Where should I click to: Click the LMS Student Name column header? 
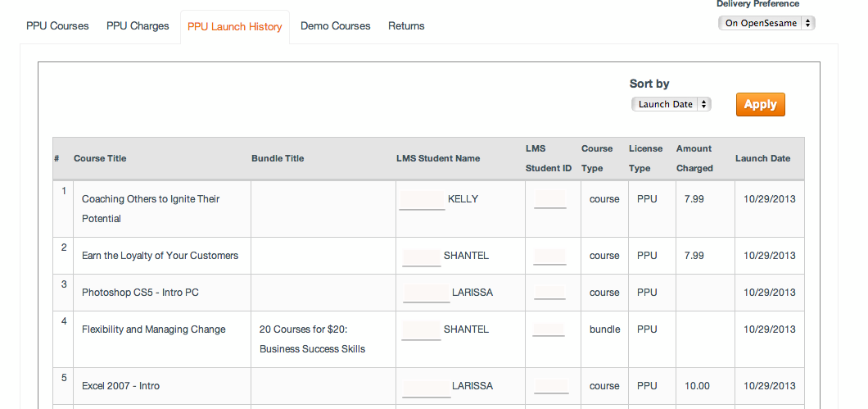(x=438, y=158)
